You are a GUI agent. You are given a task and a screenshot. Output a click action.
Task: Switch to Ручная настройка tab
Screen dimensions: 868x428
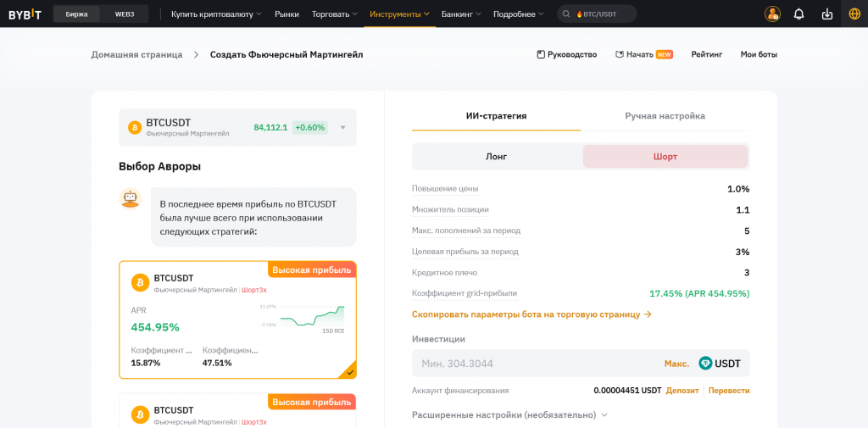(x=665, y=116)
